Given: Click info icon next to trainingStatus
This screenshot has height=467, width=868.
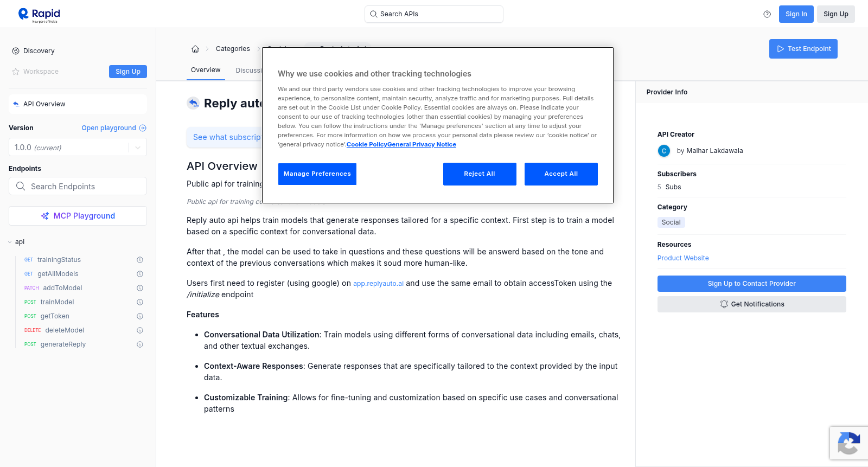Looking at the screenshot, I should [140, 260].
